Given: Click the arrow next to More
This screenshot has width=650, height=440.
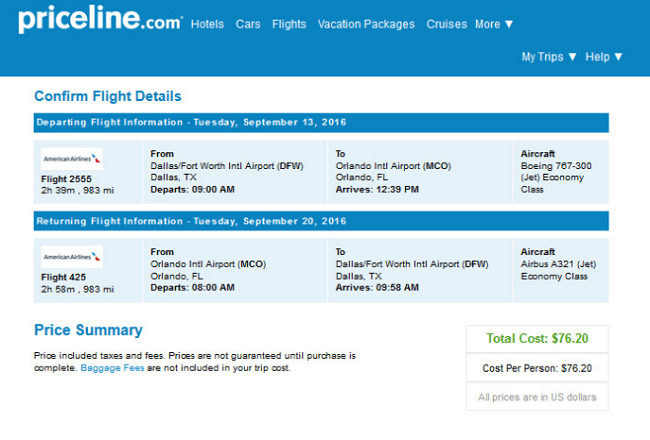Looking at the screenshot, I should (x=509, y=24).
